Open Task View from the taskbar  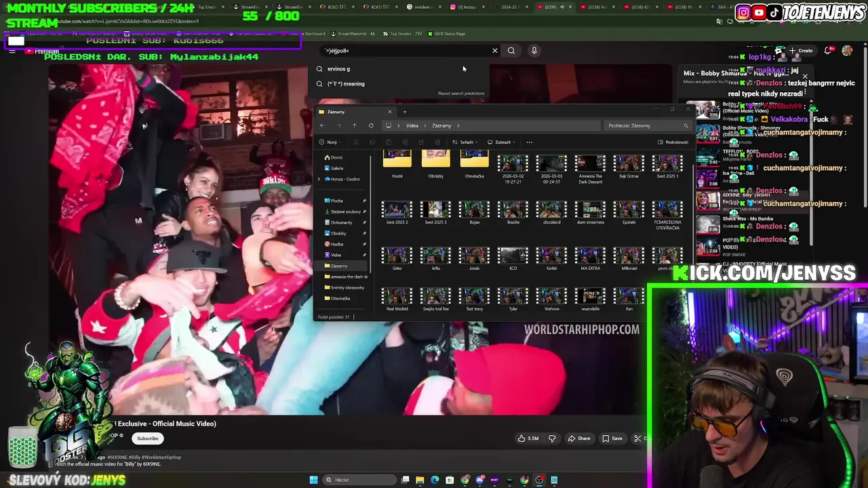[405, 480]
